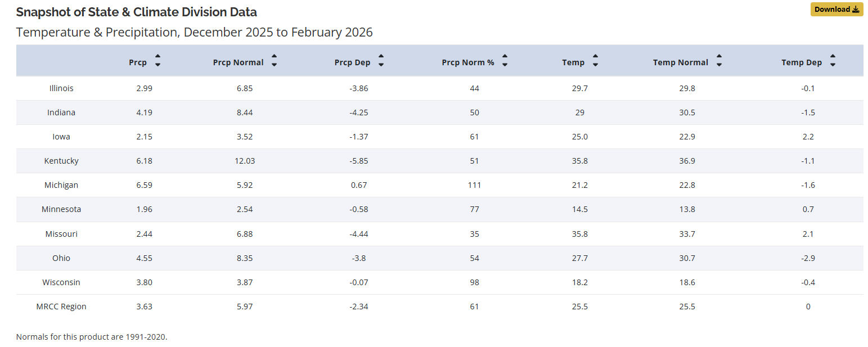868x347 pixels.
Task: Click the MRCC Region summary row label
Action: [x=61, y=307]
